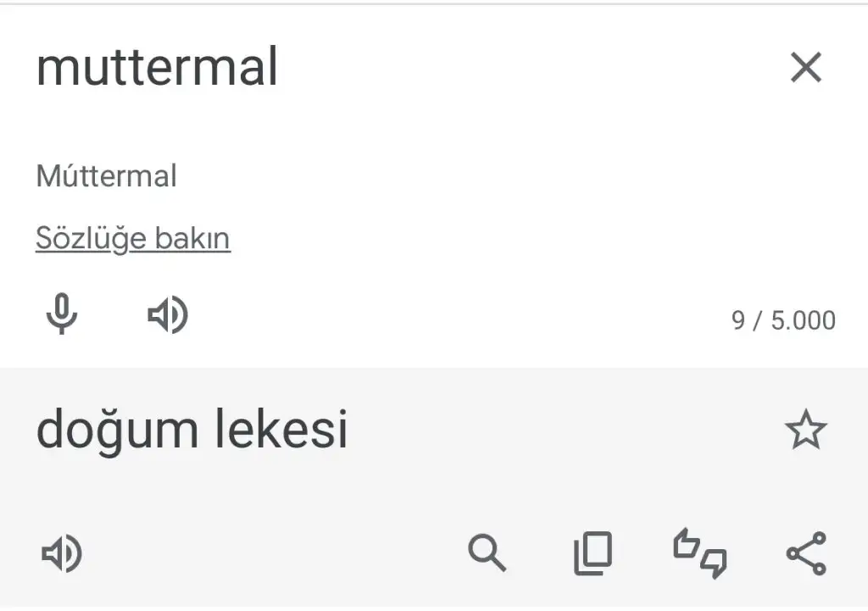The width and height of the screenshot is (868, 611).
Task: Focus the empty space beside muttermal input
Action: click(x=526, y=68)
